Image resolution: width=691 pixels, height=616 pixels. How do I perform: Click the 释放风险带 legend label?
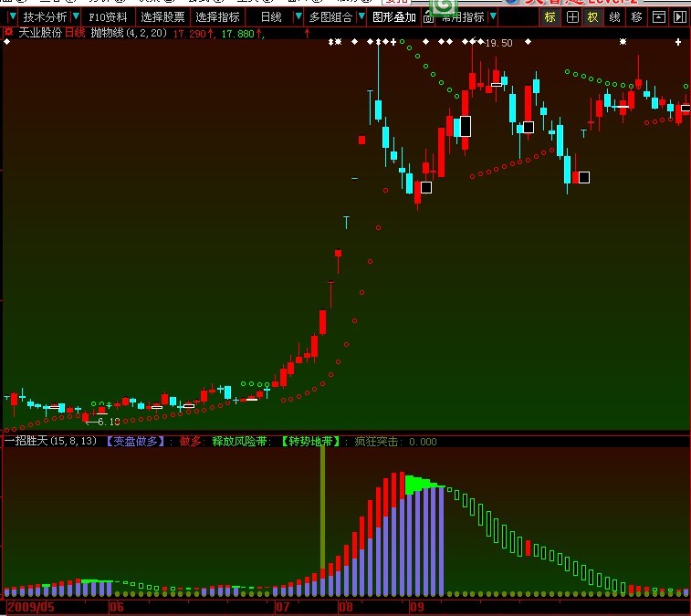click(239, 441)
